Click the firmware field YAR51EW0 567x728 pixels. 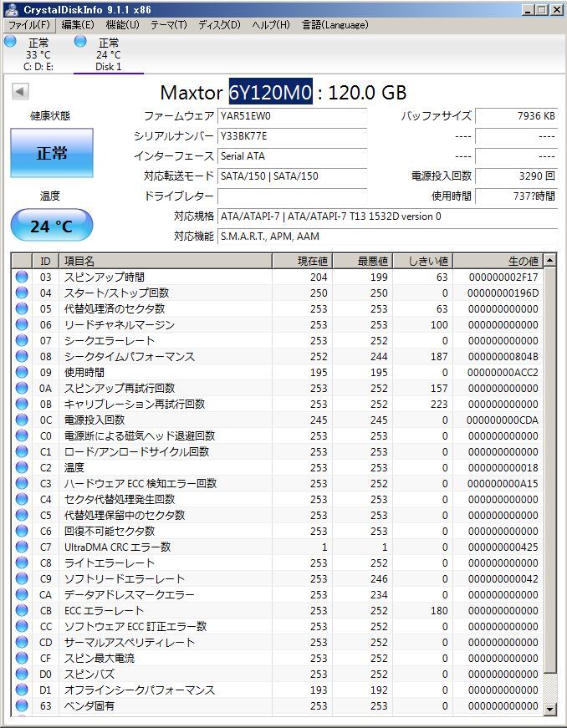292,116
